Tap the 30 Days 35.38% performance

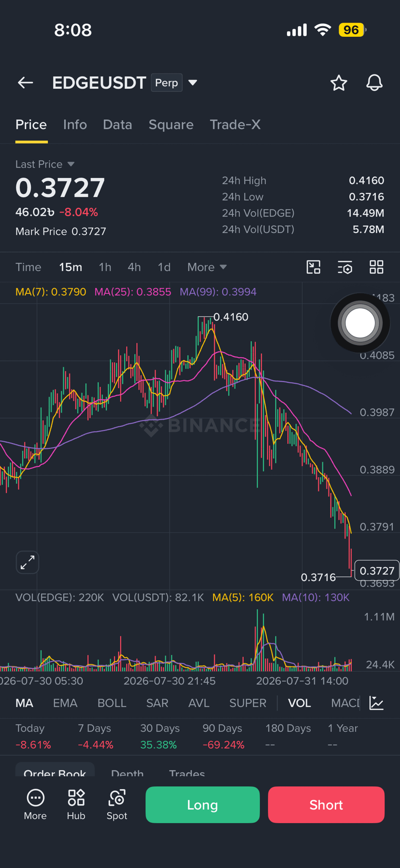(x=160, y=737)
